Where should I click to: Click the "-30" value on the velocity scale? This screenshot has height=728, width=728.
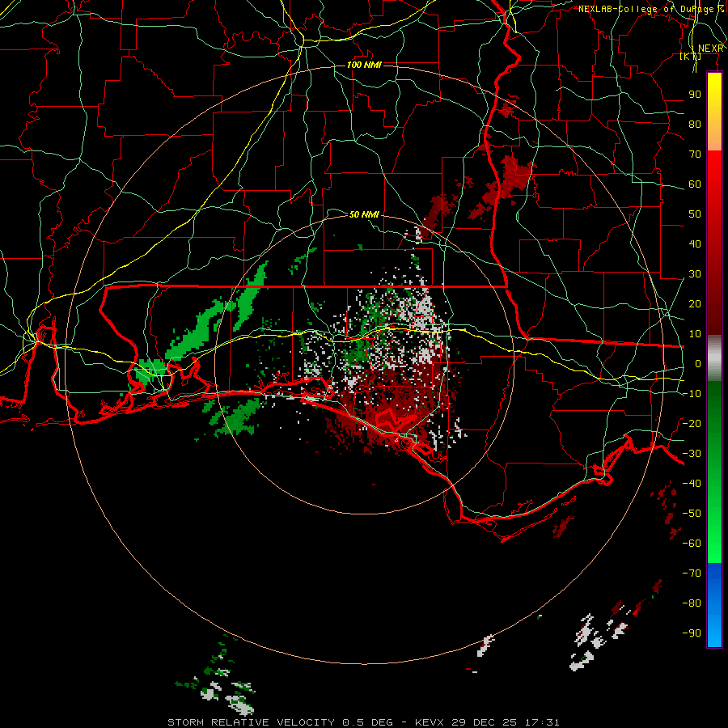point(692,454)
